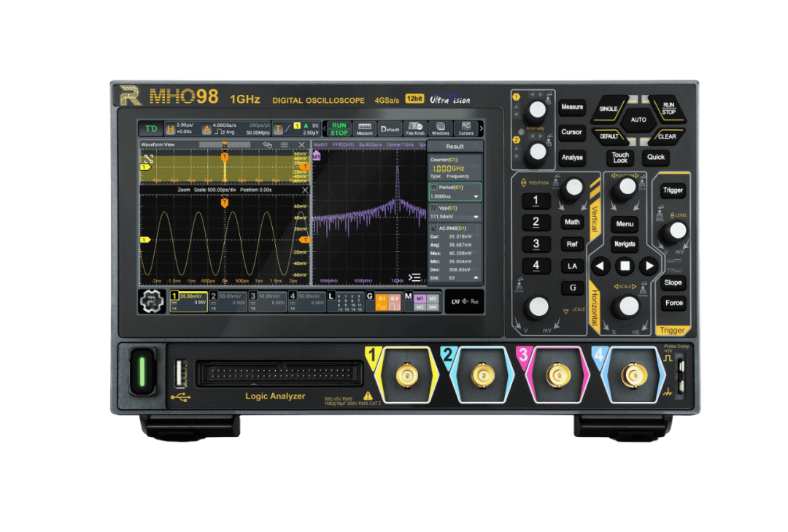Select the G II generator button

395,301
